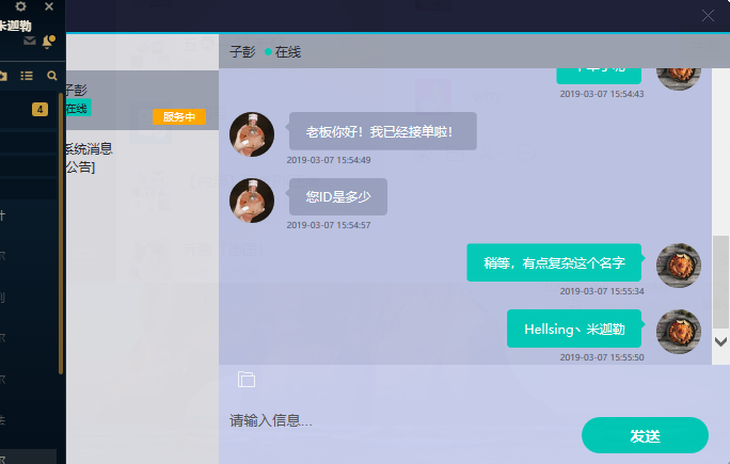730x464 pixels.
Task: Click sender avatar beside 您ID是多少
Action: (x=252, y=200)
